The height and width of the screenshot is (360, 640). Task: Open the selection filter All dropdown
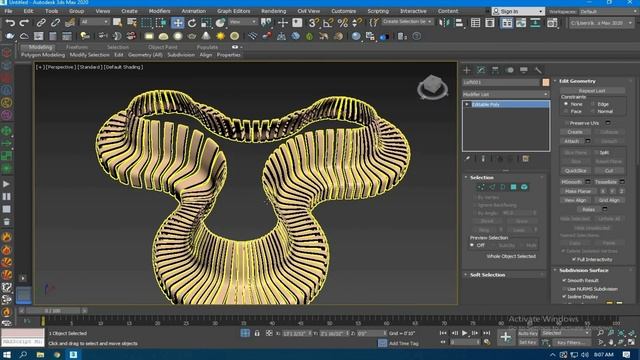pos(95,22)
